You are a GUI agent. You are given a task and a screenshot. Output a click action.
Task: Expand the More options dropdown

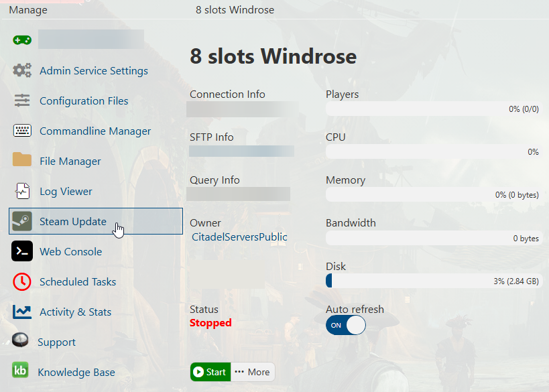coord(253,372)
